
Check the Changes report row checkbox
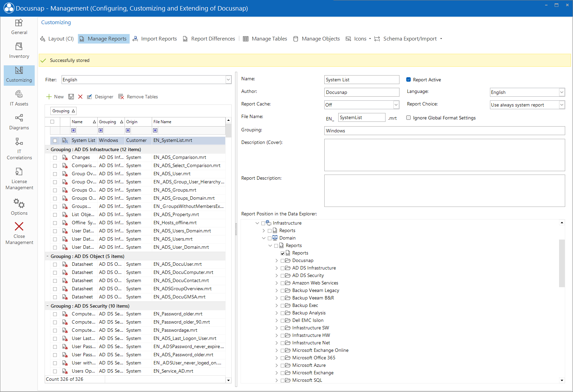(55, 158)
